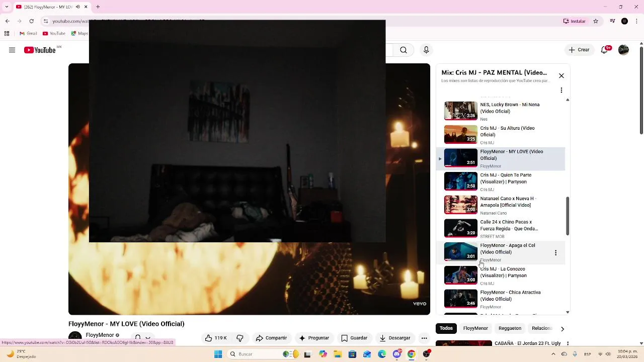Open Discord from taskbar
Screen dimensions: 644x362
point(397,354)
